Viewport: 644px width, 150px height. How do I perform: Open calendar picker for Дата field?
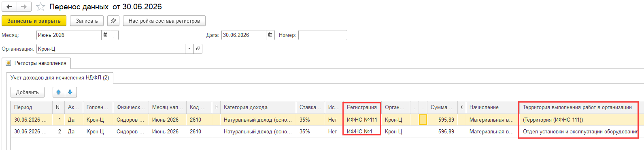pyautogui.click(x=270, y=35)
